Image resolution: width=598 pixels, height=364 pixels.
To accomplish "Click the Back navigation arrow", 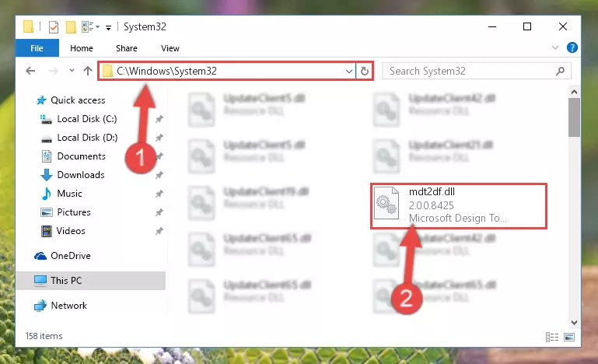I will click(30, 71).
